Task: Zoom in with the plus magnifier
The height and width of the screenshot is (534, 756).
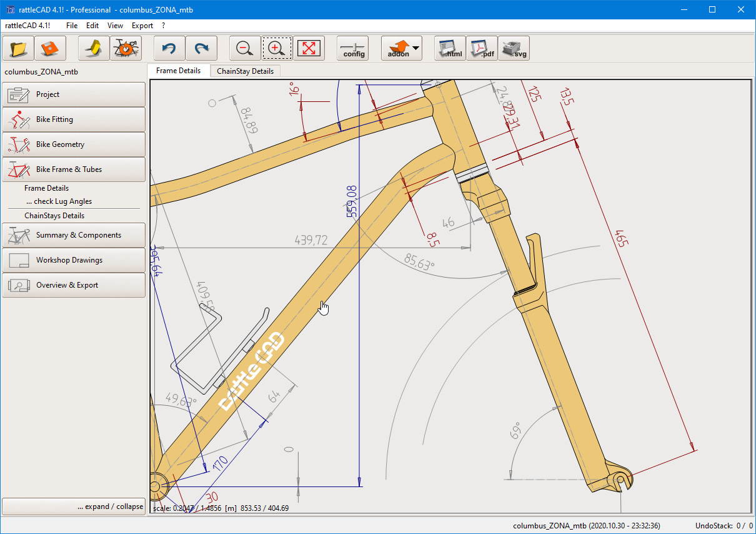Action: (277, 48)
